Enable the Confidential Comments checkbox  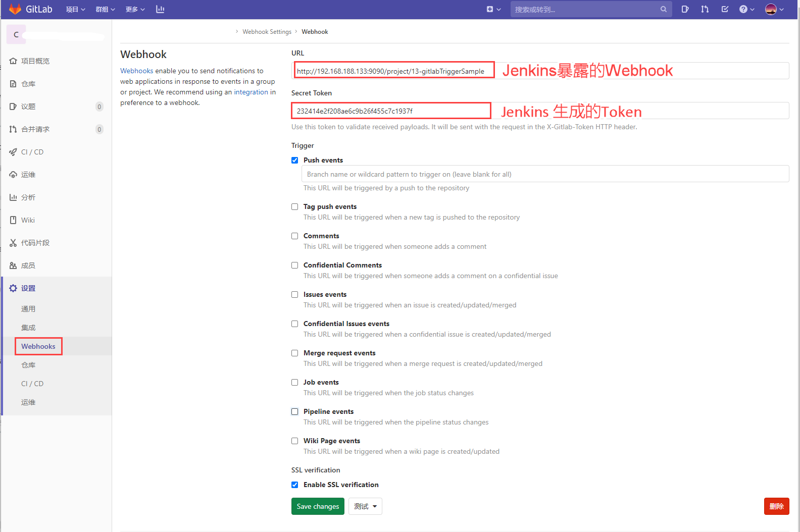click(x=295, y=265)
